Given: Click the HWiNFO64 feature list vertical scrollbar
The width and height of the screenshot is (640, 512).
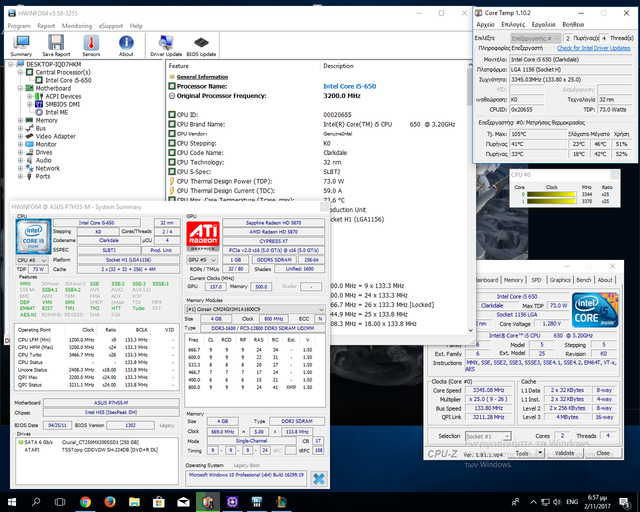Looking at the screenshot, I should point(470,198).
